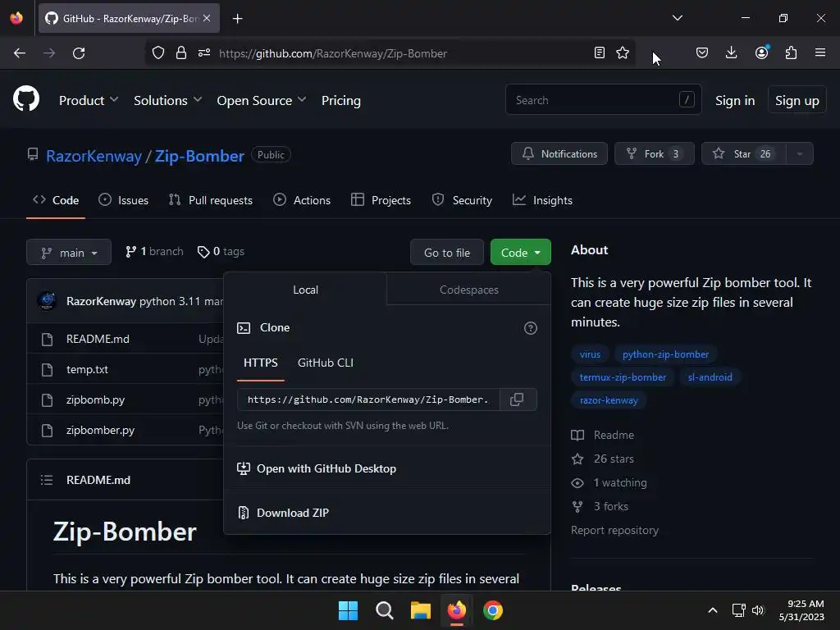Open the Pricing link

(340, 100)
